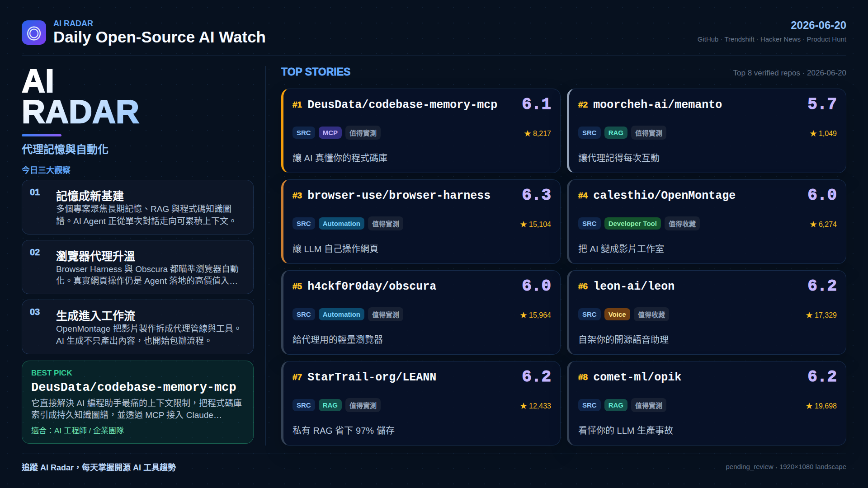868x488 pixels.
Task: Click footer 追蹤 AI Radar call to action
Action: (x=99, y=468)
